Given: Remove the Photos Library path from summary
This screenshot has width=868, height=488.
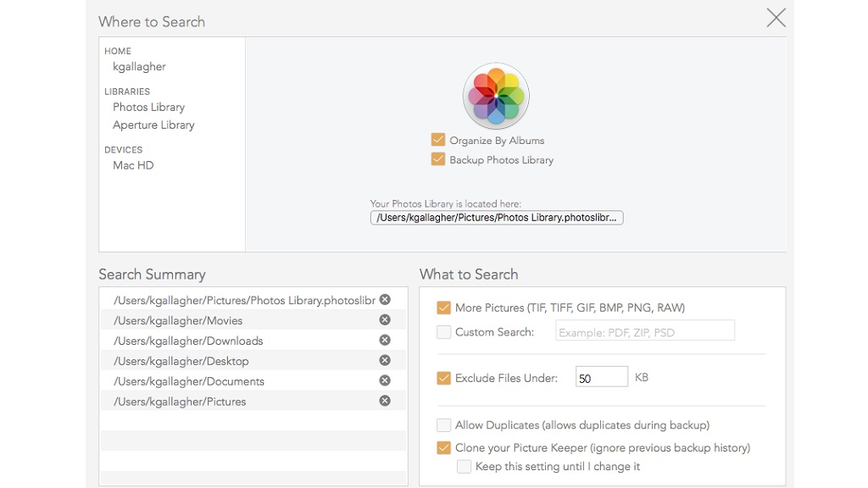Looking at the screenshot, I should [385, 300].
